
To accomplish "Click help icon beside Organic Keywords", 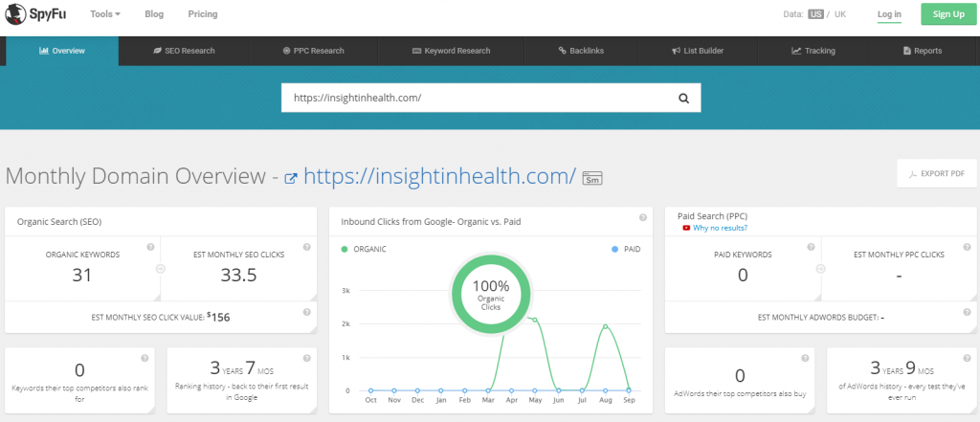I will click(x=150, y=247).
